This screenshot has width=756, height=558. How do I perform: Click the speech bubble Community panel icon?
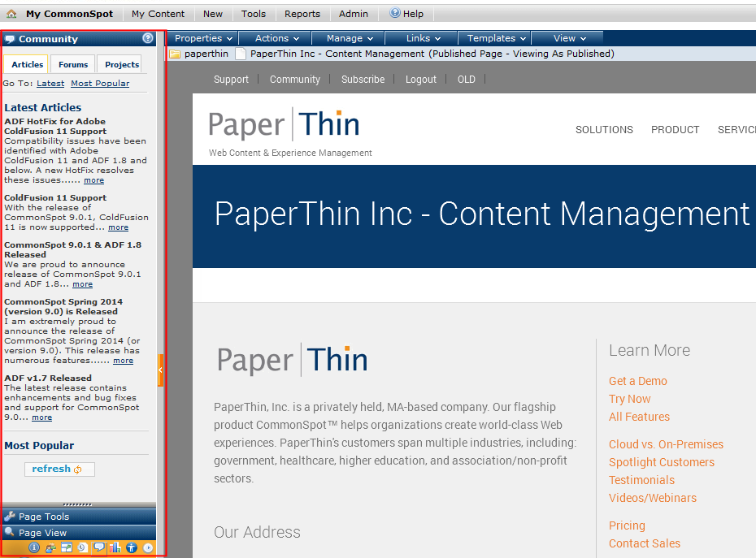10,39
